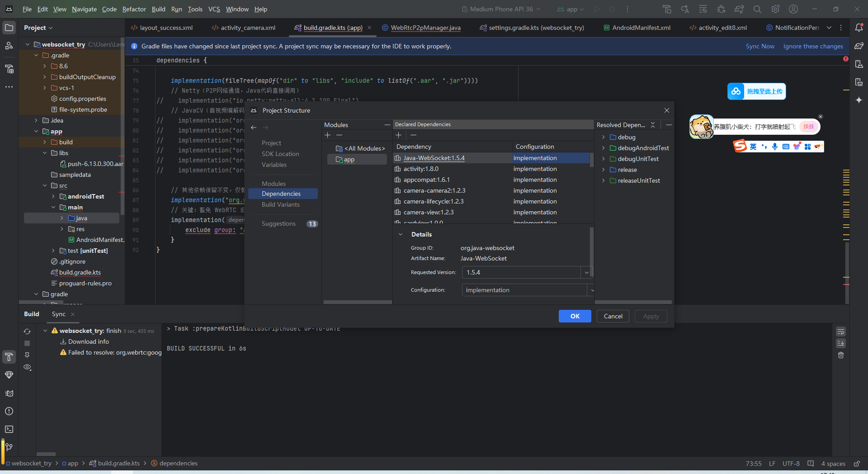Viewport: 868px width, 474px height.
Task: Show hidden editor tabs dropdown
Action: pos(829,28)
